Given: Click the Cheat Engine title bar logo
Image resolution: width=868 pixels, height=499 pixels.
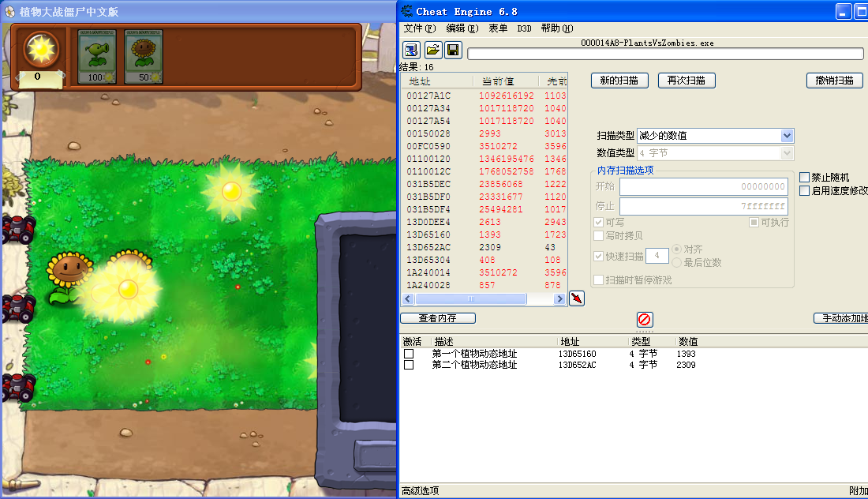Looking at the screenshot, I should [x=407, y=11].
